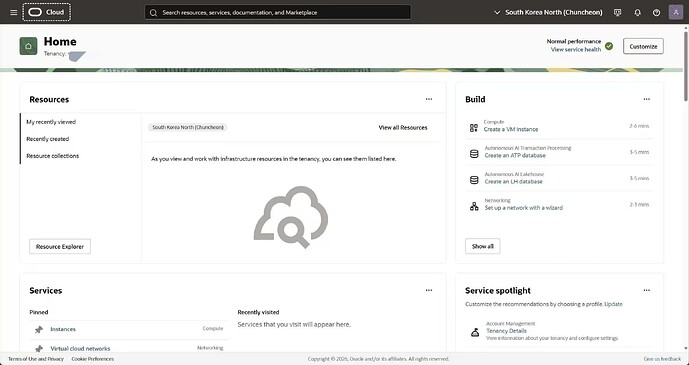Image resolution: width=689 pixels, height=365 pixels.
Task: Click the LH database icon
Action: point(474,180)
